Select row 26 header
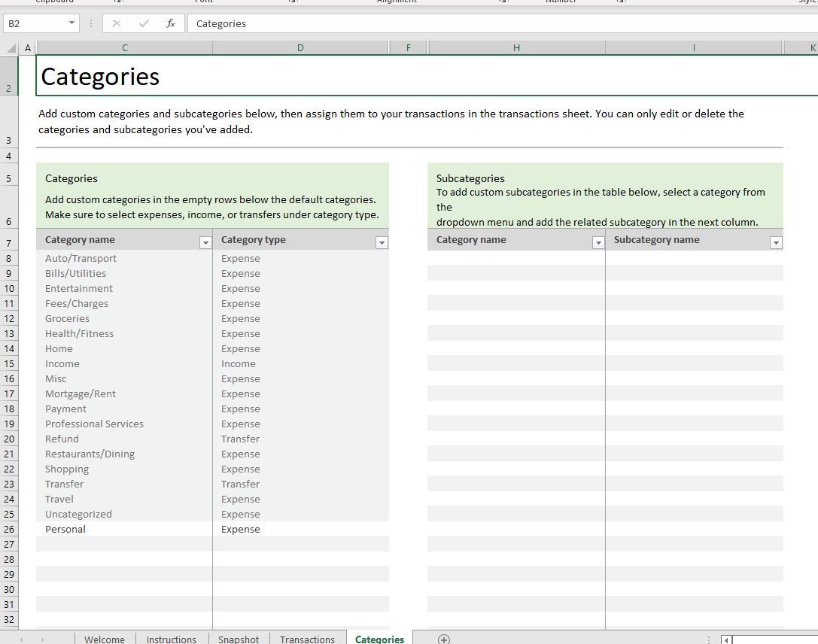 [9, 530]
